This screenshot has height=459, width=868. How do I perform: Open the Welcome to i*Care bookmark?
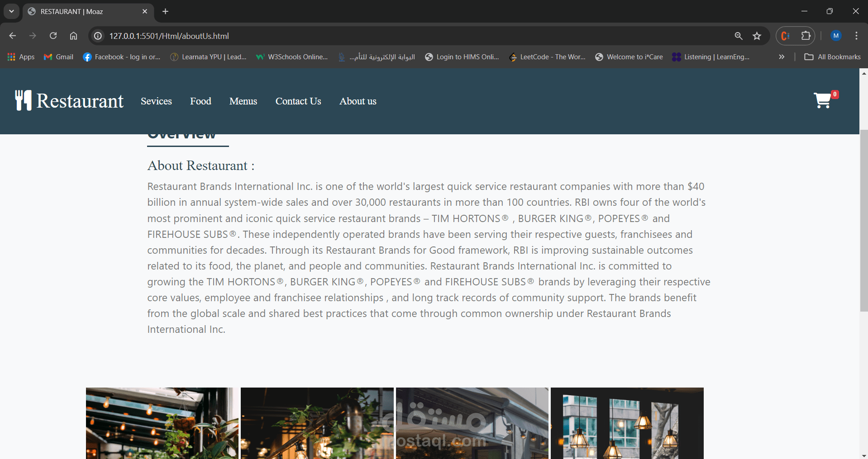(629, 57)
